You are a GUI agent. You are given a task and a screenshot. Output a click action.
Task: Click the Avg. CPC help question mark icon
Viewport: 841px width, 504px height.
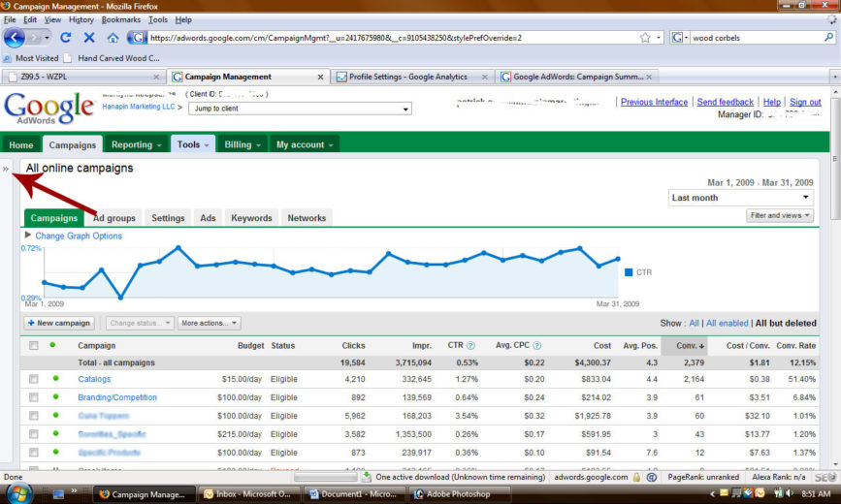click(536, 346)
